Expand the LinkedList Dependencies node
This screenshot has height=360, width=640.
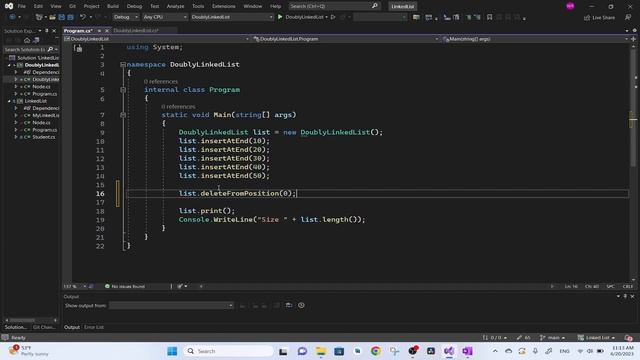(16, 108)
